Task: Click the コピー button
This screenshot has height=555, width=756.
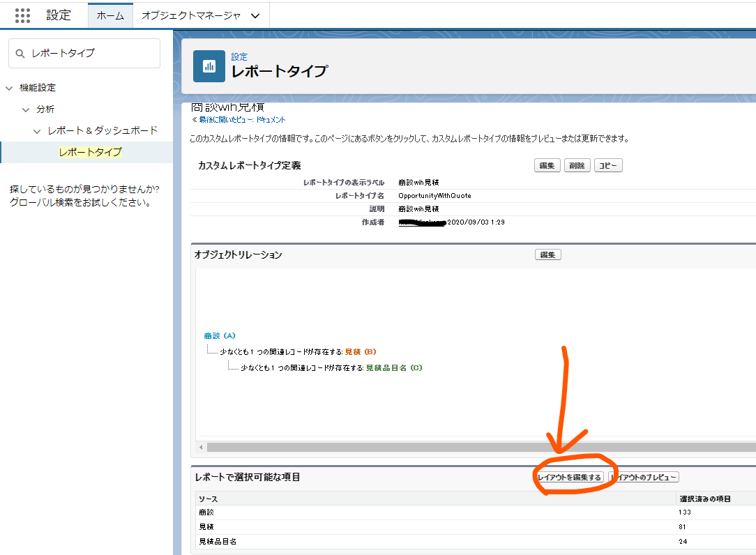Action: (x=607, y=166)
